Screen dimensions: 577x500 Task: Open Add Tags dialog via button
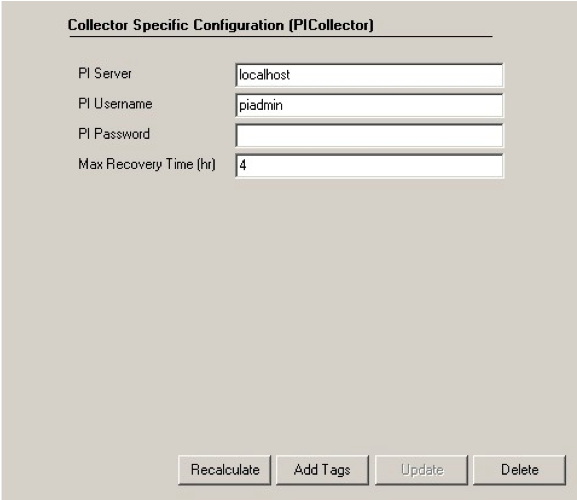(x=322, y=470)
